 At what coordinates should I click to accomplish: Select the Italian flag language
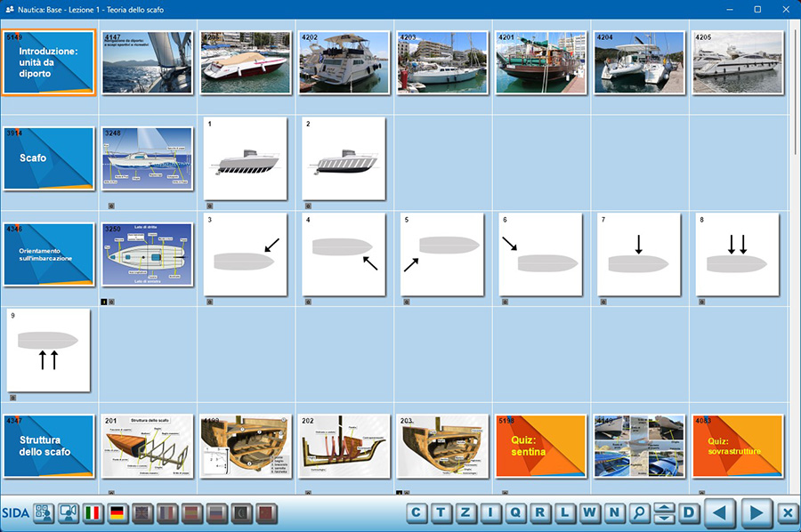pos(93,512)
